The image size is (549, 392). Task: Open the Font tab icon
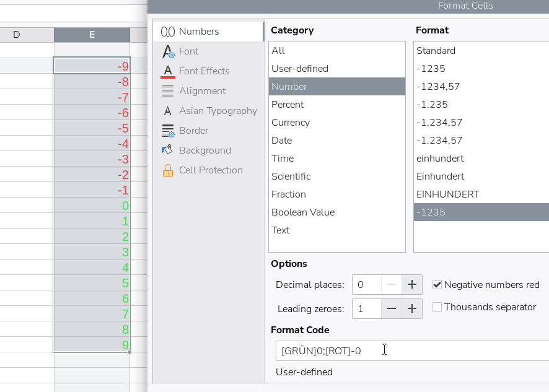[168, 51]
